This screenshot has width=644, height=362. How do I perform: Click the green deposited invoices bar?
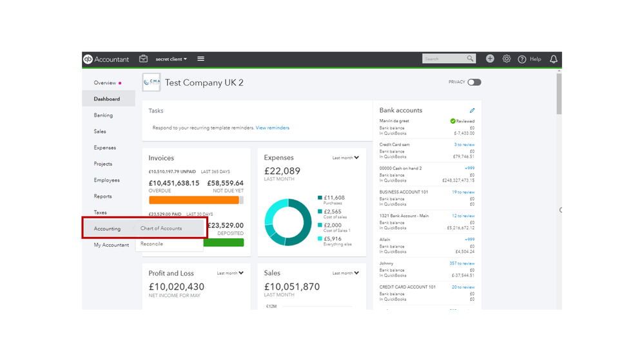pos(224,243)
